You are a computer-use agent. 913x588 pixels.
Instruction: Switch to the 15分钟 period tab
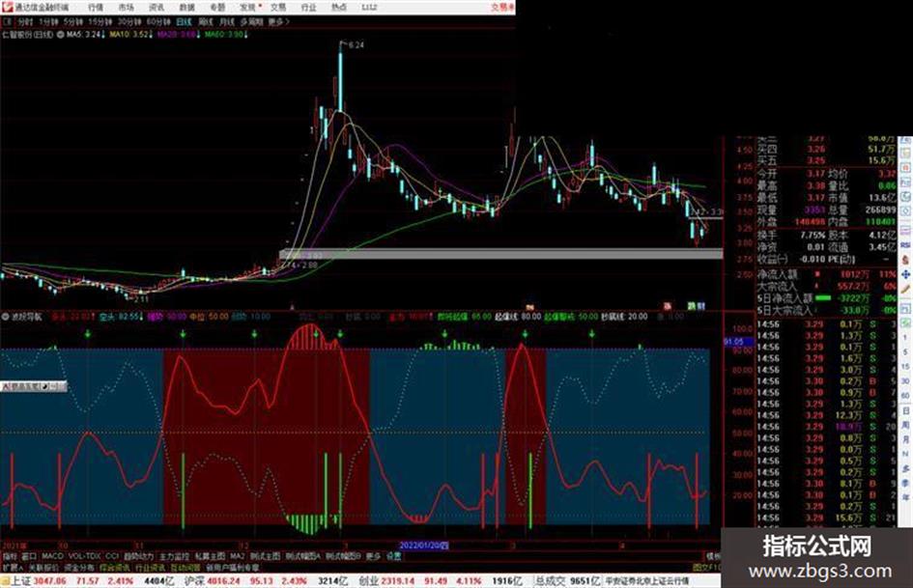(100, 21)
